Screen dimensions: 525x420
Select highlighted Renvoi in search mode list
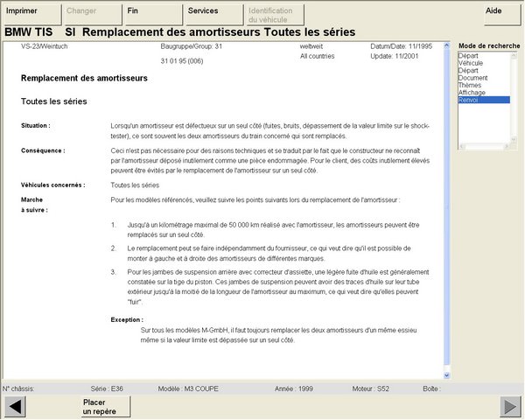tap(484, 100)
